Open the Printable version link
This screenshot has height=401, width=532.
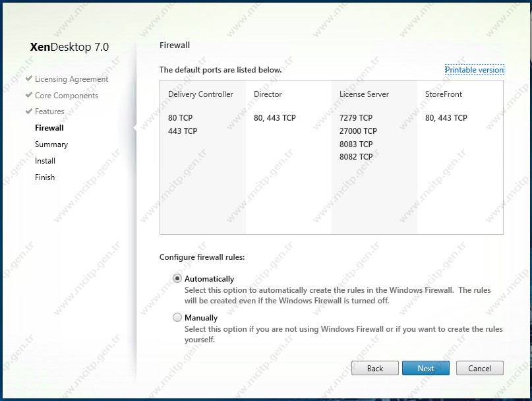475,70
